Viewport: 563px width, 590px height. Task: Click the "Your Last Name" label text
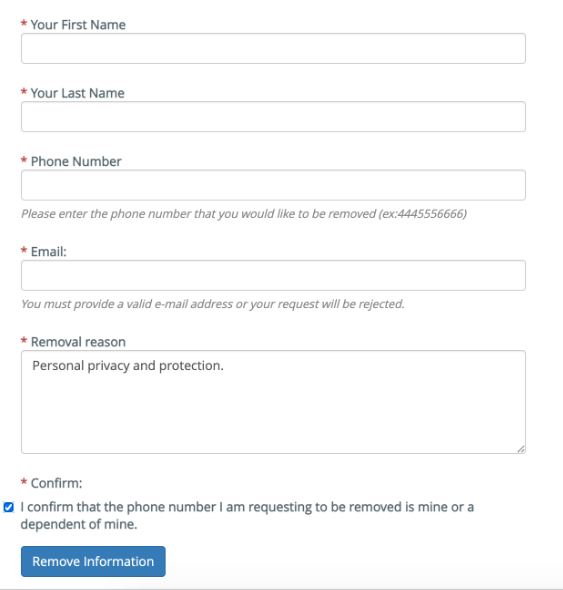78,93
